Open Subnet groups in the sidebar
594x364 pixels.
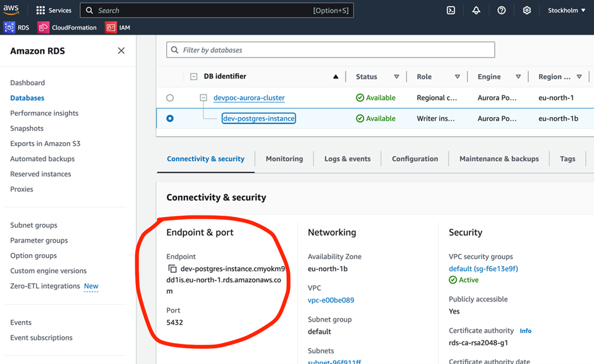pos(33,225)
